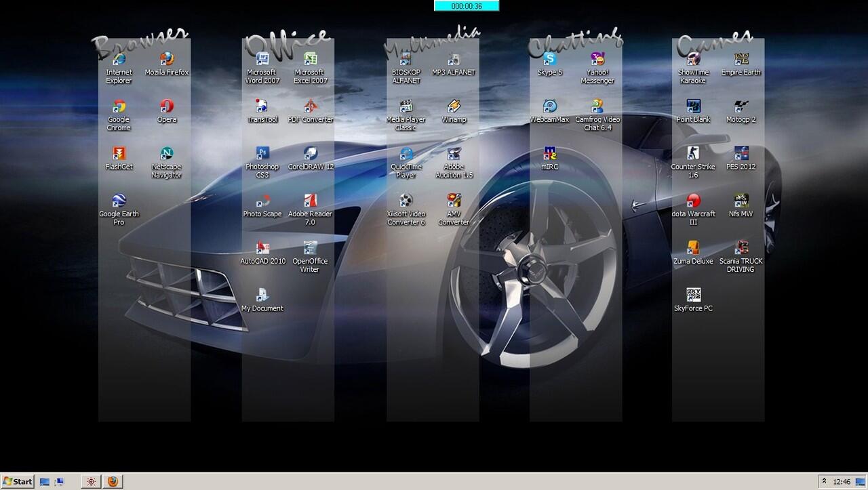Select the Zuma Deluxe shortcut
The image size is (868, 490).
(x=694, y=248)
